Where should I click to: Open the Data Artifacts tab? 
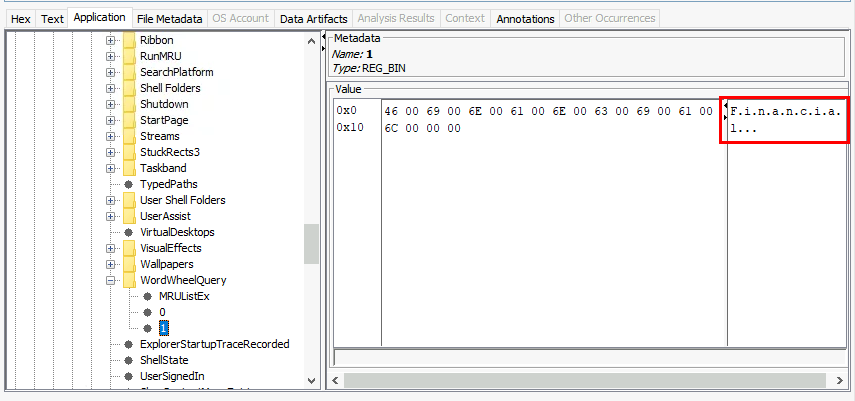(x=314, y=19)
